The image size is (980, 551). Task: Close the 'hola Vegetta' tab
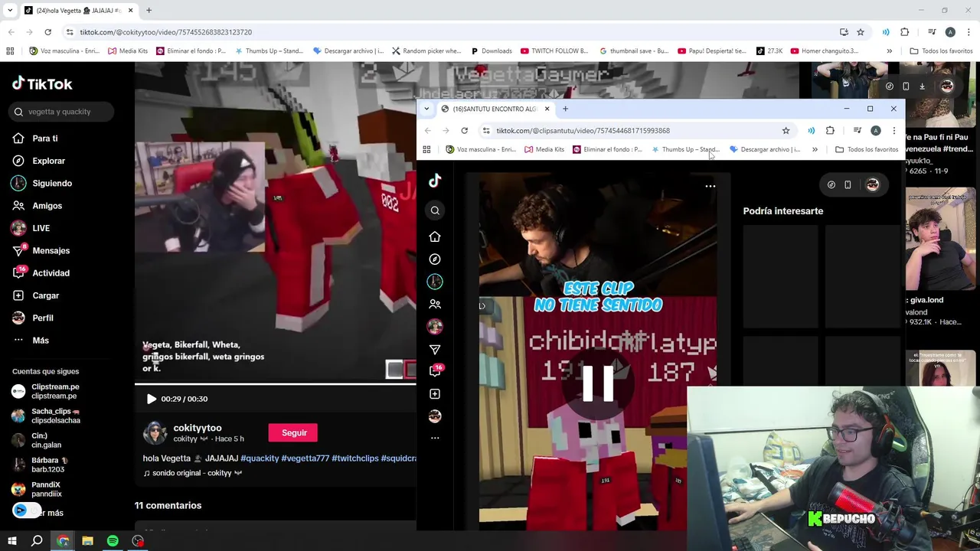pos(130,11)
